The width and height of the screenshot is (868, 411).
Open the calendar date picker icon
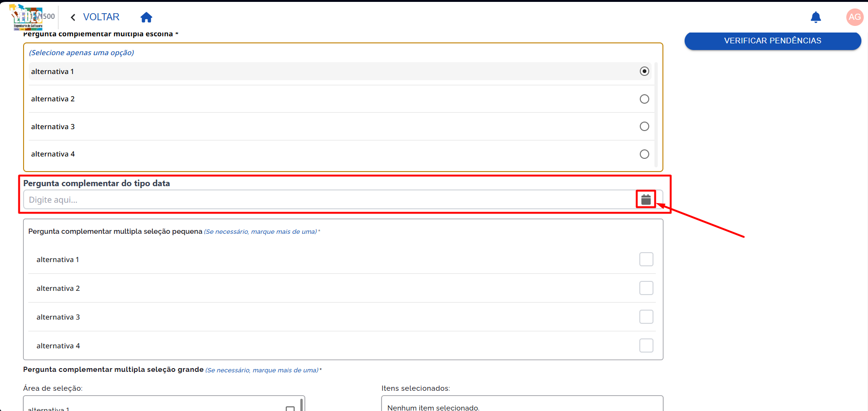pos(646,199)
